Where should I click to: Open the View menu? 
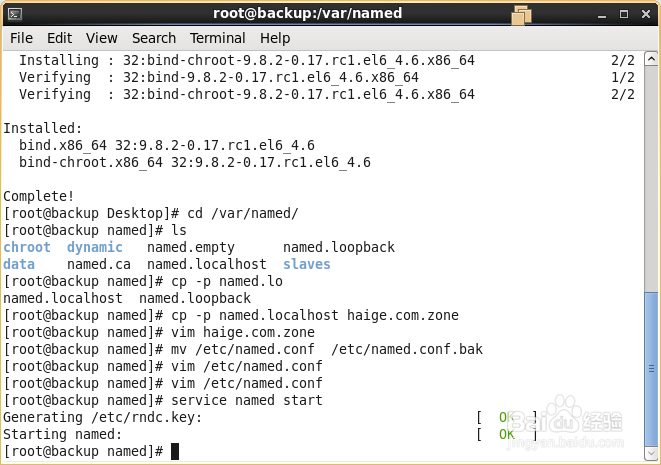point(101,38)
